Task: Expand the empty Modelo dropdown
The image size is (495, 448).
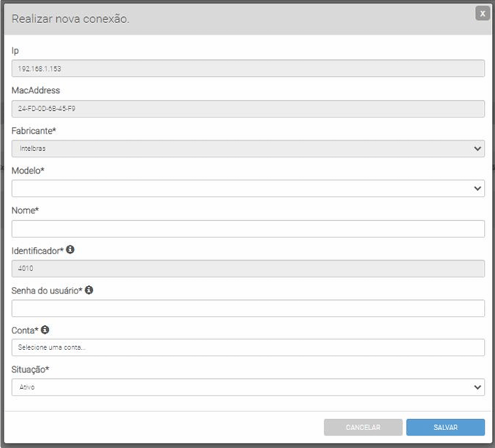Action: click(x=248, y=189)
